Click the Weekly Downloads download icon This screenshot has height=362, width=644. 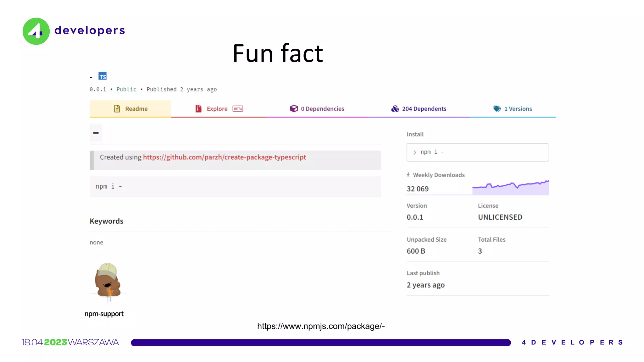click(x=408, y=175)
